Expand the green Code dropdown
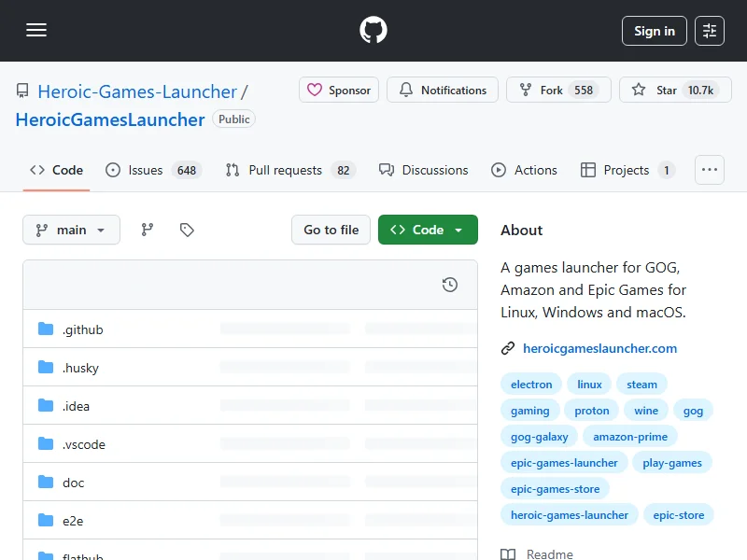 click(x=428, y=230)
